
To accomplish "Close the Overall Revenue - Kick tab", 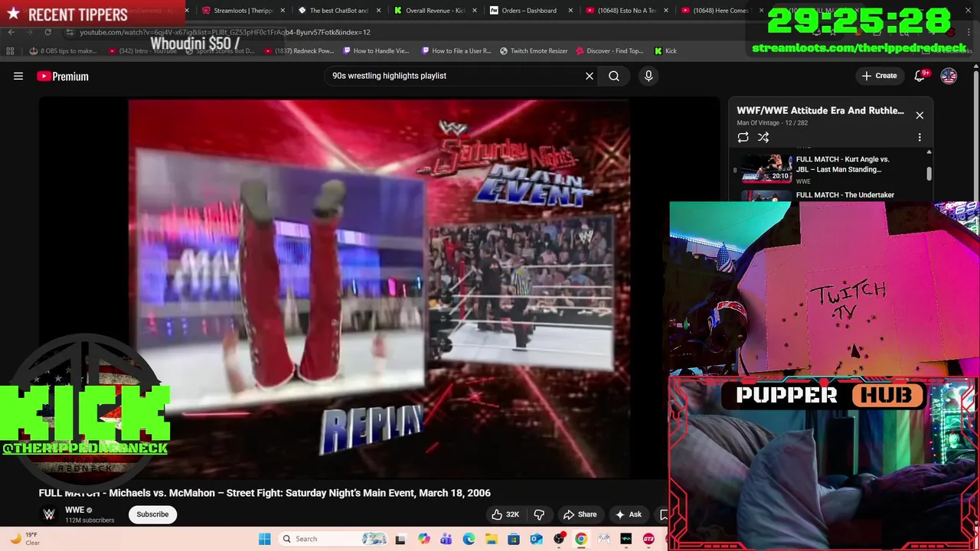I will pos(475,11).
